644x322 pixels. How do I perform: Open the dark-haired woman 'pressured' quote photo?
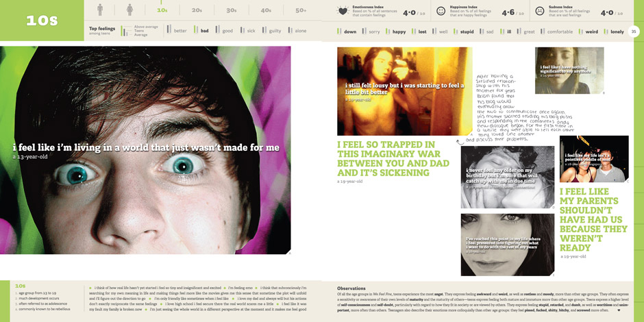[507, 245]
